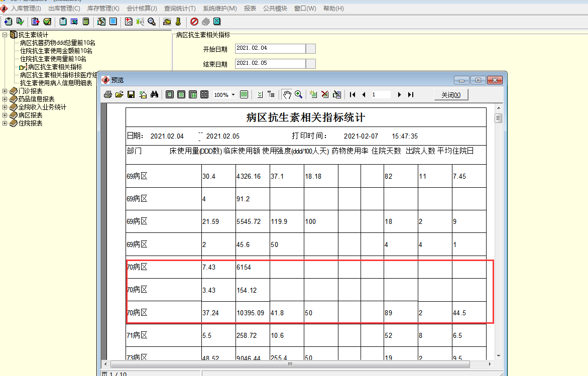Screen dimensions: 588x376
Task: Go to next page of preview
Action: point(399,94)
